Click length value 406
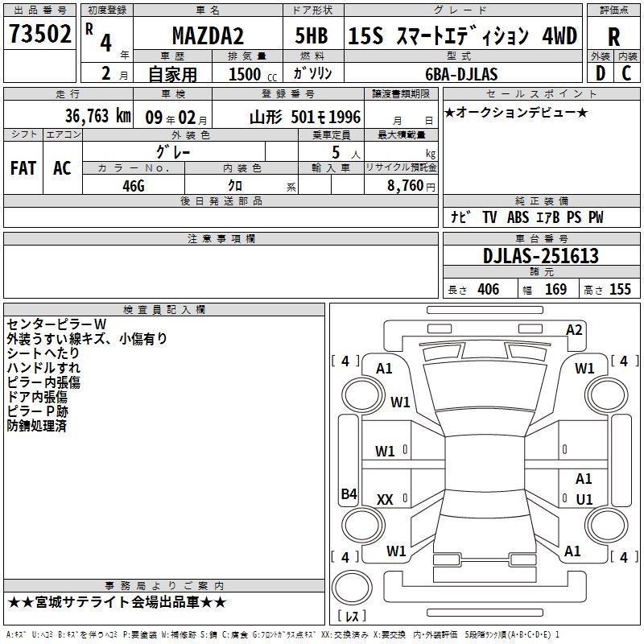Screen dimensions: 644x644 click(488, 289)
